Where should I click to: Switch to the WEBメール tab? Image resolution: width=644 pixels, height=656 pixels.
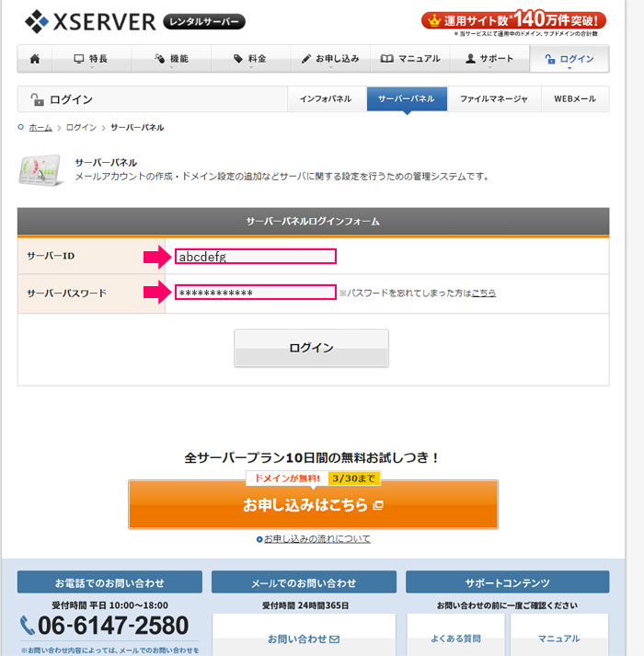point(575,98)
